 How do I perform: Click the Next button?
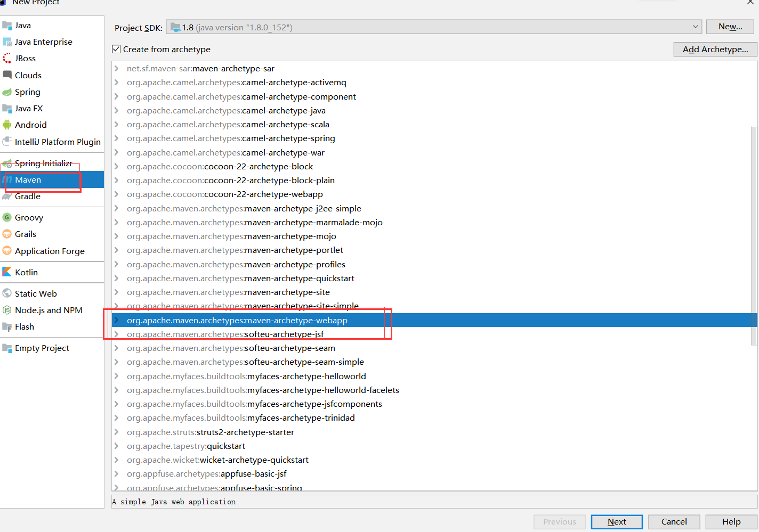coord(617,522)
